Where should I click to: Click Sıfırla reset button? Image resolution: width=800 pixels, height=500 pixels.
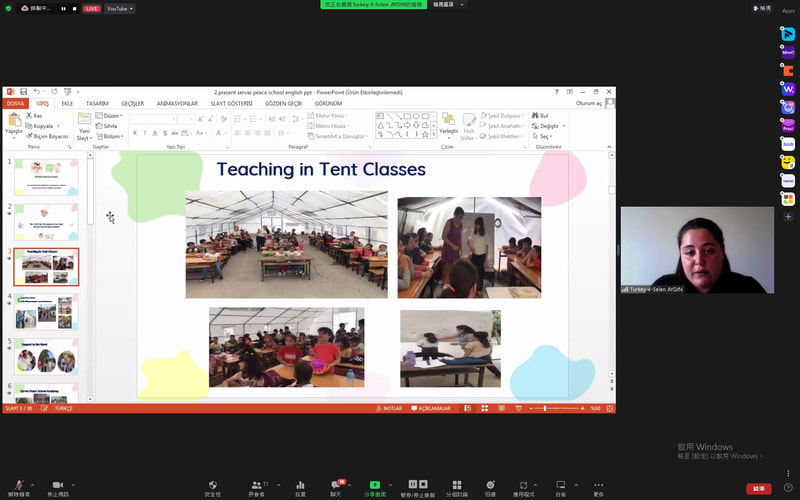tap(107, 126)
